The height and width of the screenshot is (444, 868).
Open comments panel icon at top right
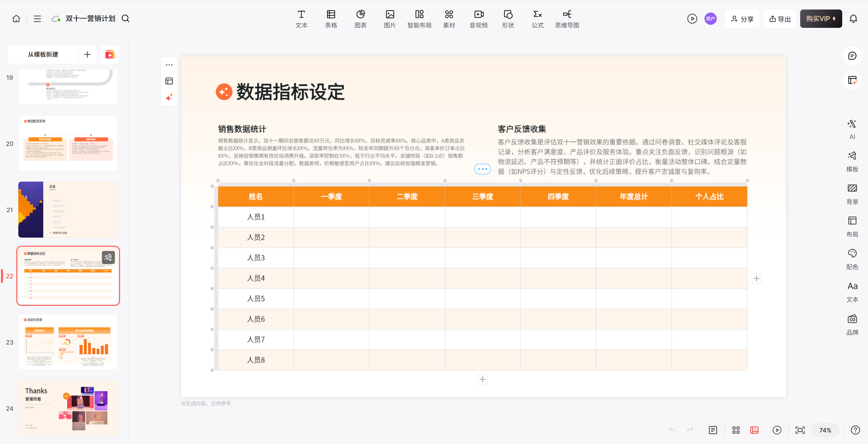point(852,56)
